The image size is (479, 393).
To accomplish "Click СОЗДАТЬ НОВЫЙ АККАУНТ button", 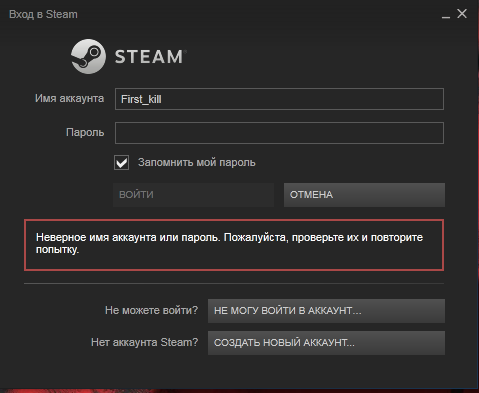I will (326, 343).
